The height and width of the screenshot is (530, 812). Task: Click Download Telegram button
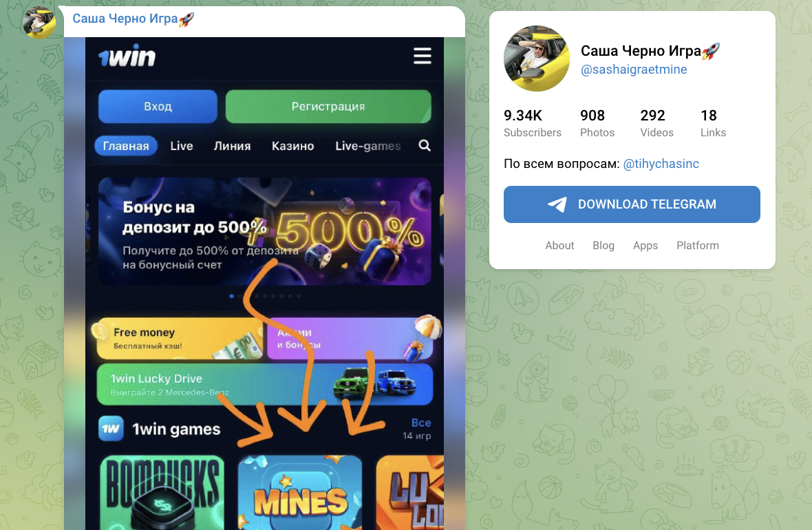point(632,204)
